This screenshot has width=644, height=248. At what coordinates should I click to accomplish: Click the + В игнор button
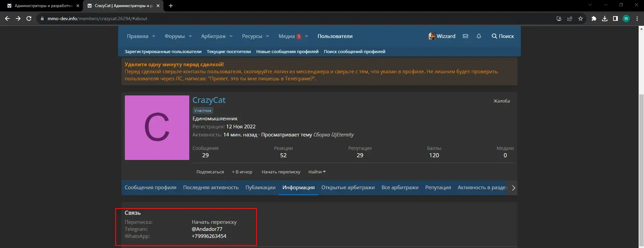pyautogui.click(x=242, y=172)
